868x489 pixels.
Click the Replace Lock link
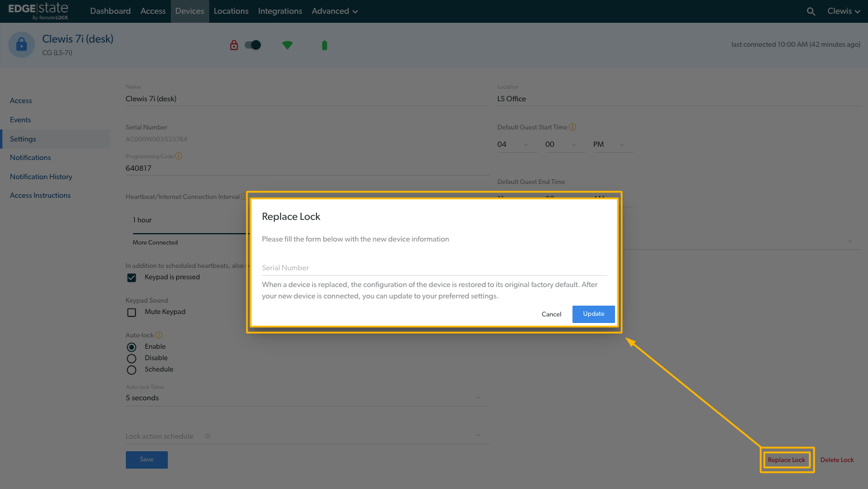pyautogui.click(x=786, y=460)
